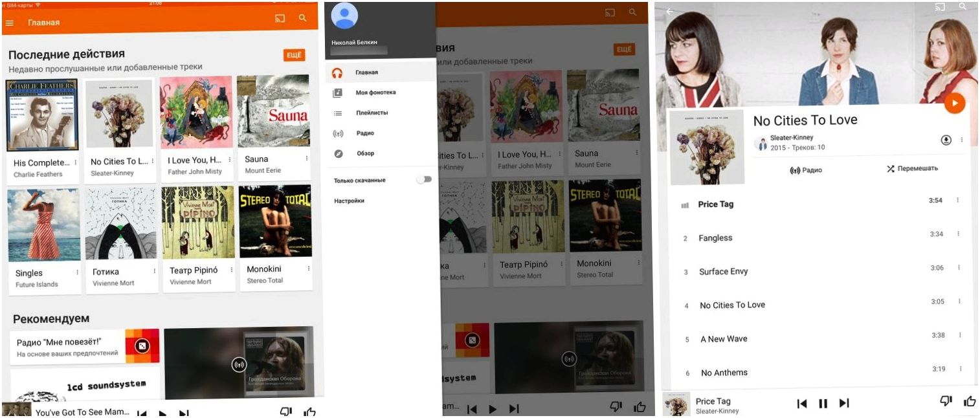Tap radio icon on Гражданская Оборона card, left screen

(239, 364)
